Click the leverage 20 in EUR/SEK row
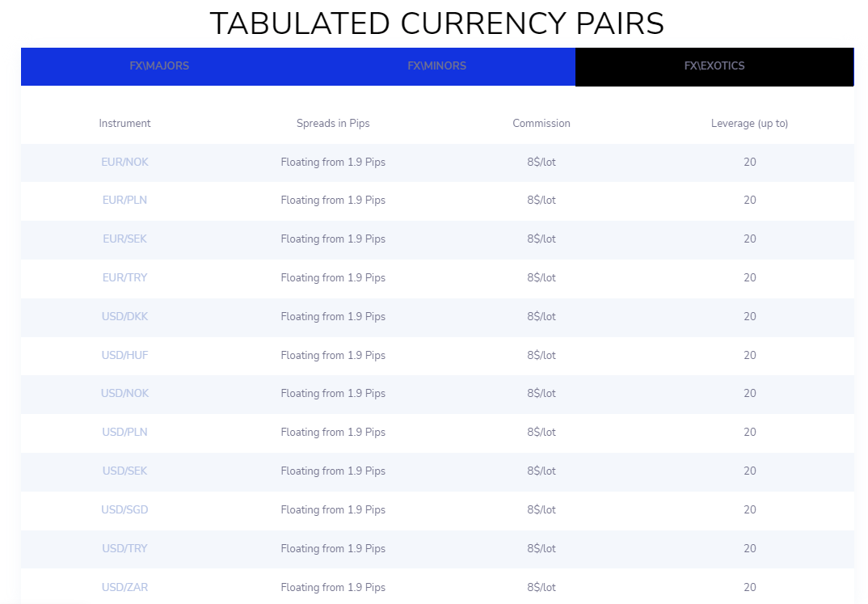The image size is (868, 604). (x=749, y=239)
